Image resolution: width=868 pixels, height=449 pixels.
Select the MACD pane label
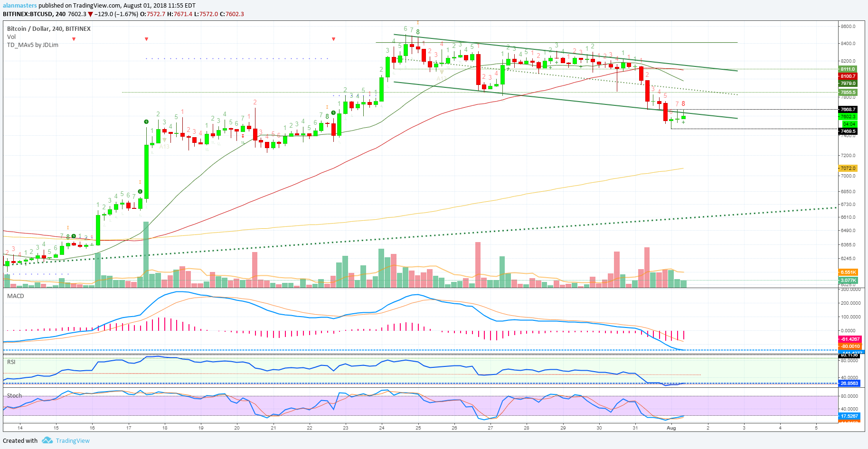pyautogui.click(x=16, y=296)
